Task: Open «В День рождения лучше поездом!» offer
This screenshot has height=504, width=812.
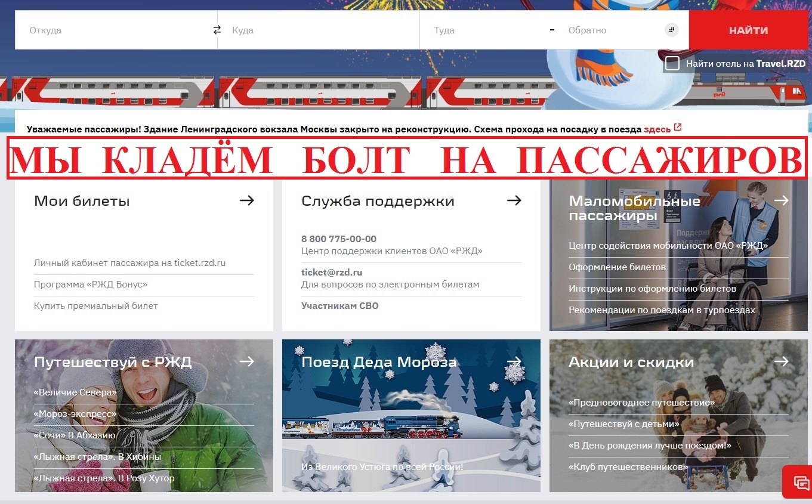Action: pyautogui.click(x=650, y=446)
